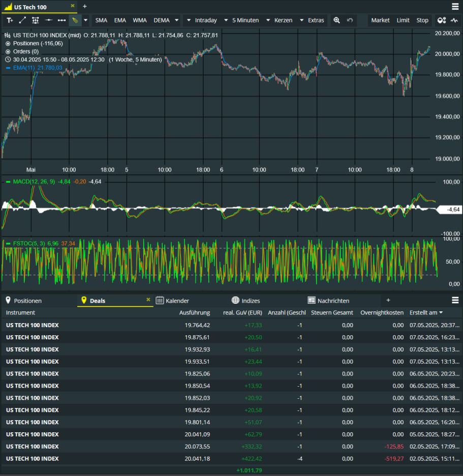
Task: Click total profit +1.011,79
Action: click(249, 470)
